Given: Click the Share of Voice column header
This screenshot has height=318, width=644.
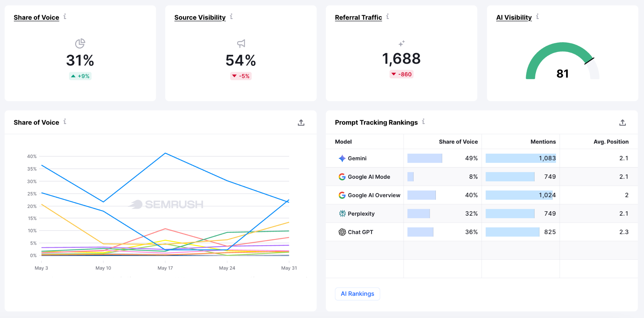Looking at the screenshot, I should (x=458, y=142).
